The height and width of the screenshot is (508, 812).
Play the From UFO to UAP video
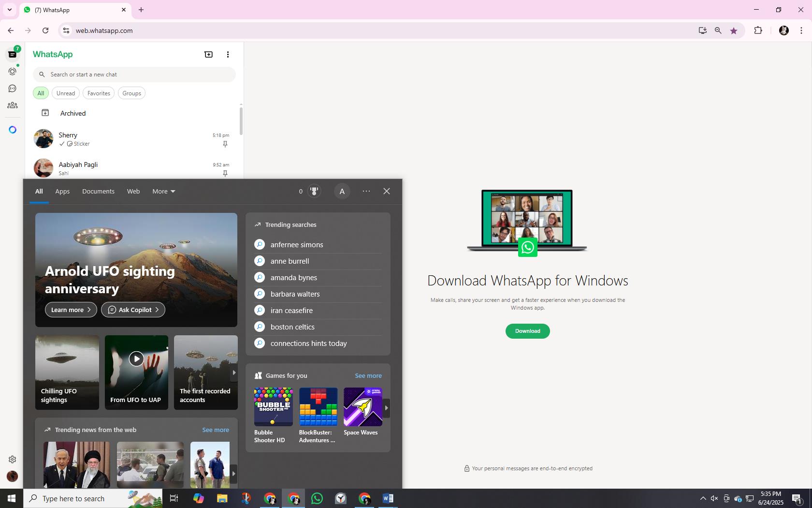pyautogui.click(x=136, y=359)
